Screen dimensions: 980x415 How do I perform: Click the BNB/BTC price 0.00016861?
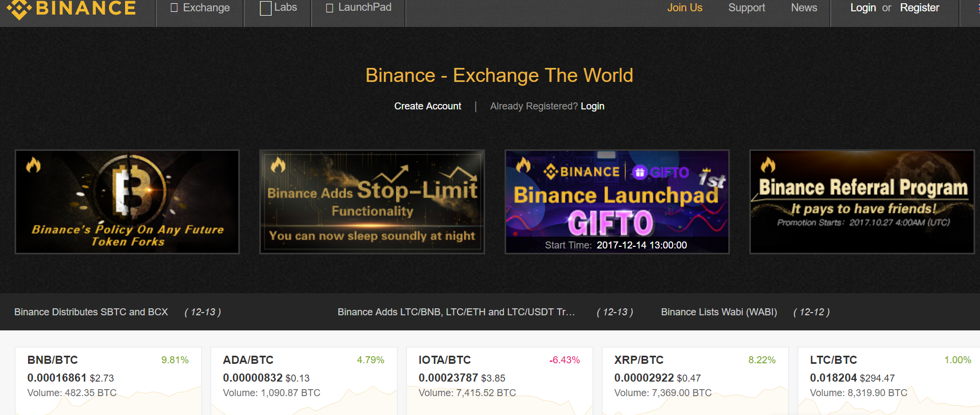(x=57, y=378)
